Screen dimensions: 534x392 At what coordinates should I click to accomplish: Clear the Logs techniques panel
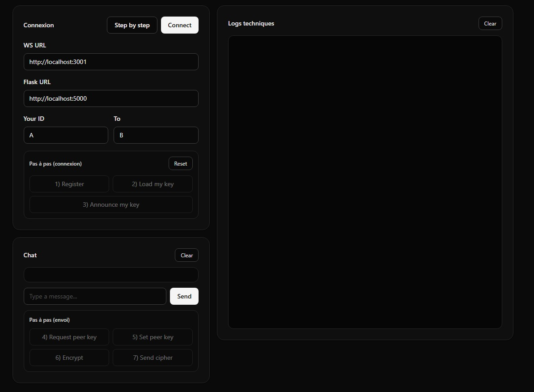coord(490,23)
